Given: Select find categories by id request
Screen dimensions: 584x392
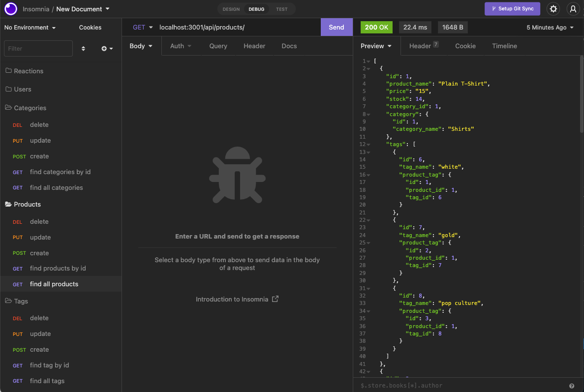Looking at the screenshot, I should point(61,172).
